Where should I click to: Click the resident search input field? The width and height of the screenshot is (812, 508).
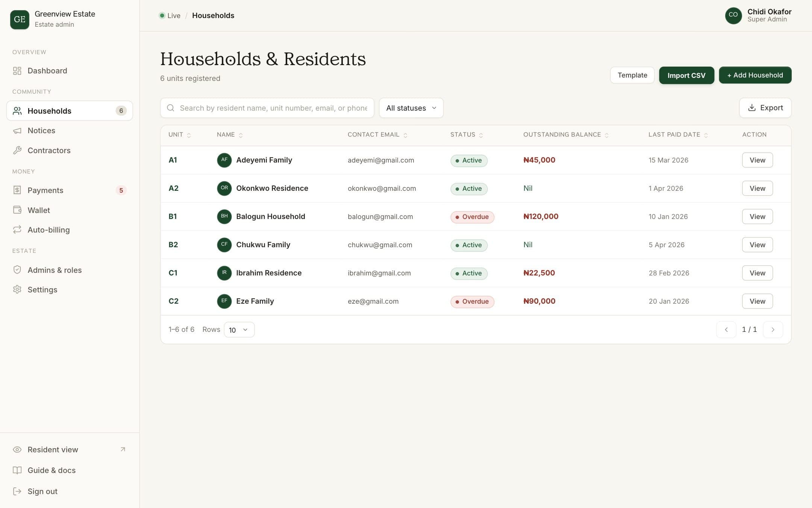267,108
